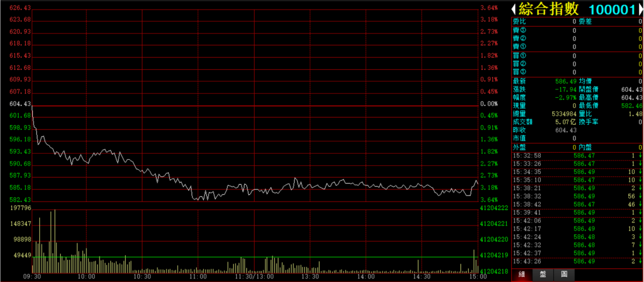This screenshot has width=644, height=282.
Task: Select the 15:42:32 trade row
Action: (577, 244)
